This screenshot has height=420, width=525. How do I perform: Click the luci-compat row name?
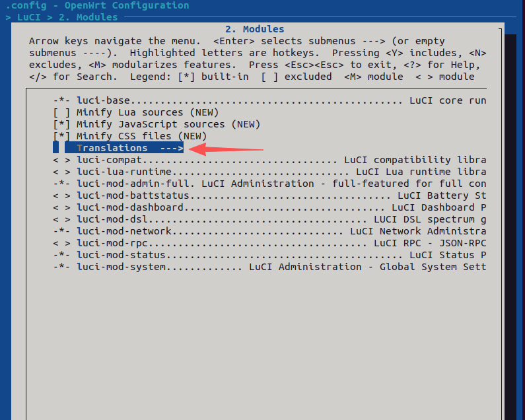[x=109, y=160]
